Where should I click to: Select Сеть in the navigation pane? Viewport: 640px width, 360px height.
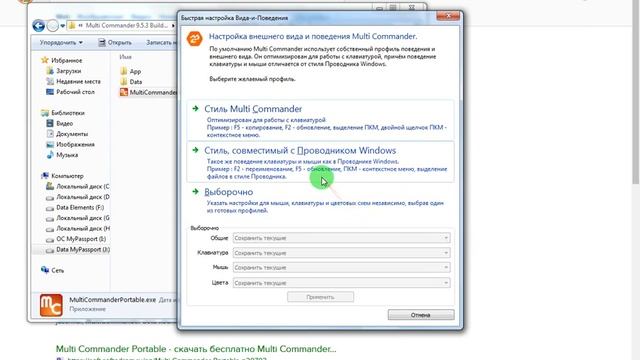point(58,271)
